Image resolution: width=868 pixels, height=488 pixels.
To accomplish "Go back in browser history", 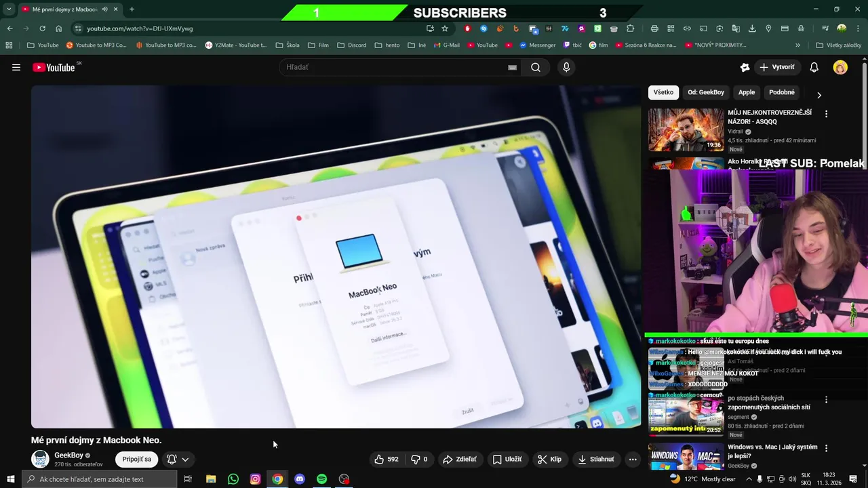I will [x=9, y=28].
